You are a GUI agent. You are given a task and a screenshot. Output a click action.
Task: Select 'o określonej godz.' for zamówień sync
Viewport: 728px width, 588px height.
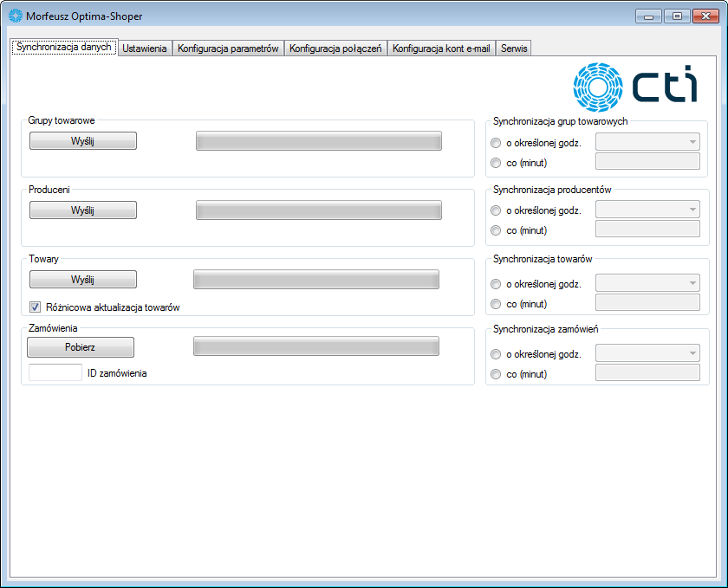click(x=496, y=354)
